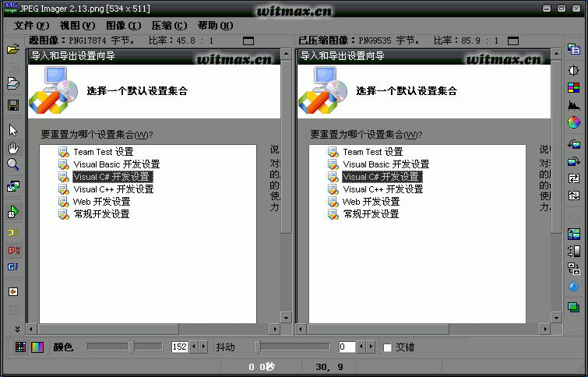This screenshot has width=588, height=377.
Task: Click '常规开发设置' in compressed image pane
Action: point(371,214)
